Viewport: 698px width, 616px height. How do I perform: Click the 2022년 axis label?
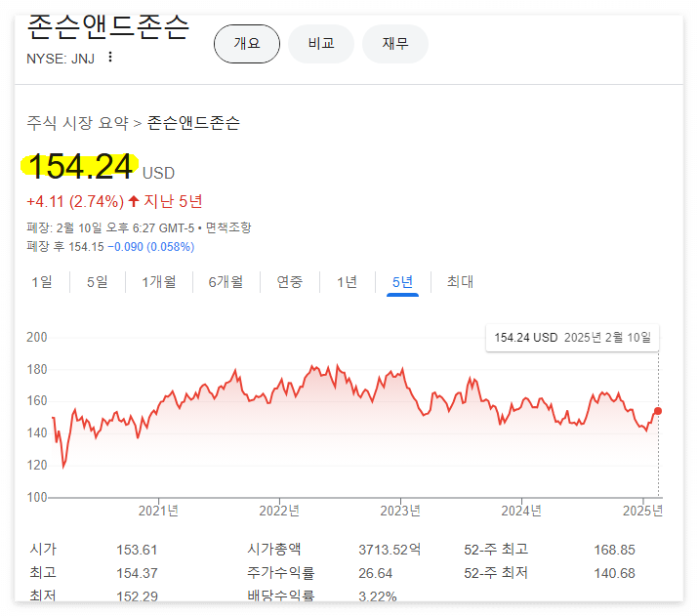tap(279, 511)
